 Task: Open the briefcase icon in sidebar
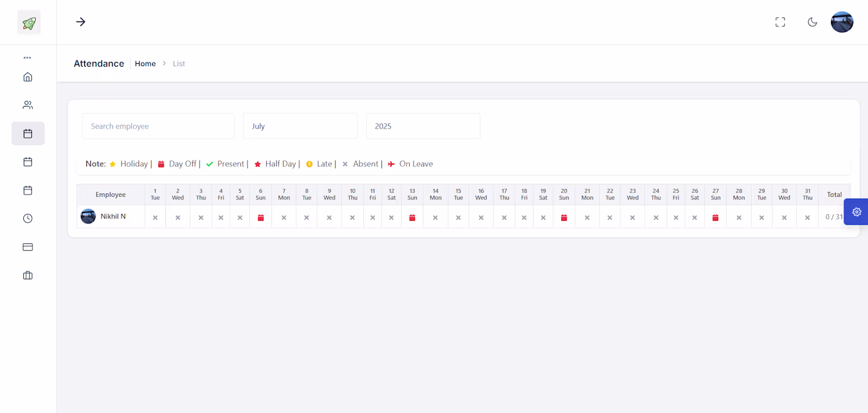pyautogui.click(x=28, y=275)
